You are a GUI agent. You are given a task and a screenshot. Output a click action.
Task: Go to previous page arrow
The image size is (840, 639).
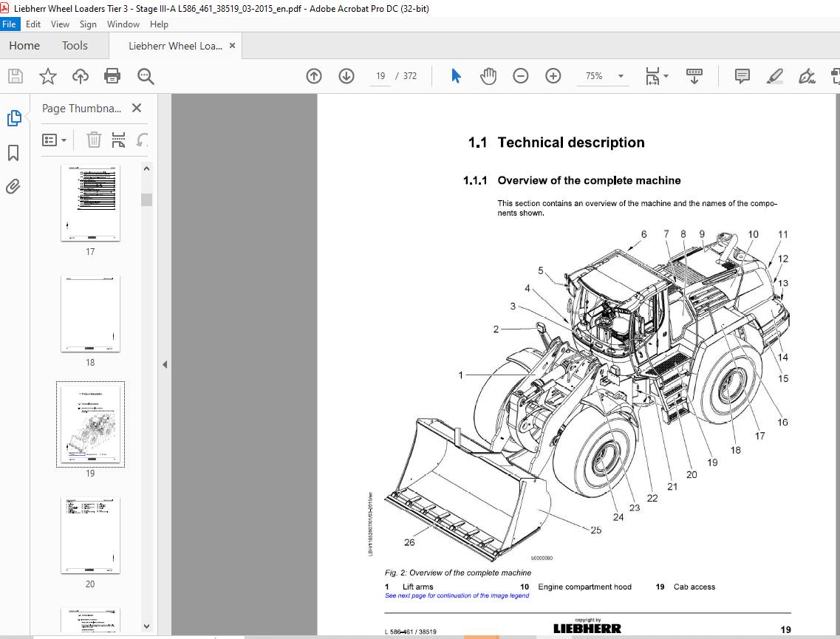pyautogui.click(x=314, y=76)
